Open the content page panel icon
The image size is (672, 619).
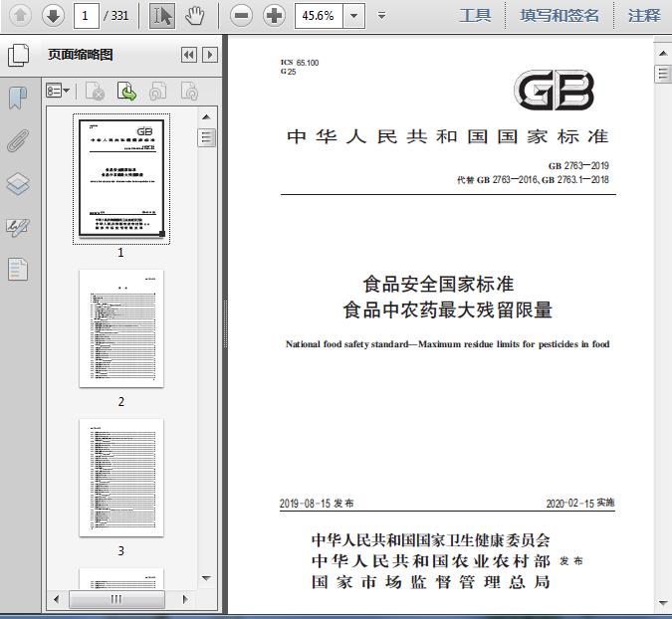click(x=18, y=270)
